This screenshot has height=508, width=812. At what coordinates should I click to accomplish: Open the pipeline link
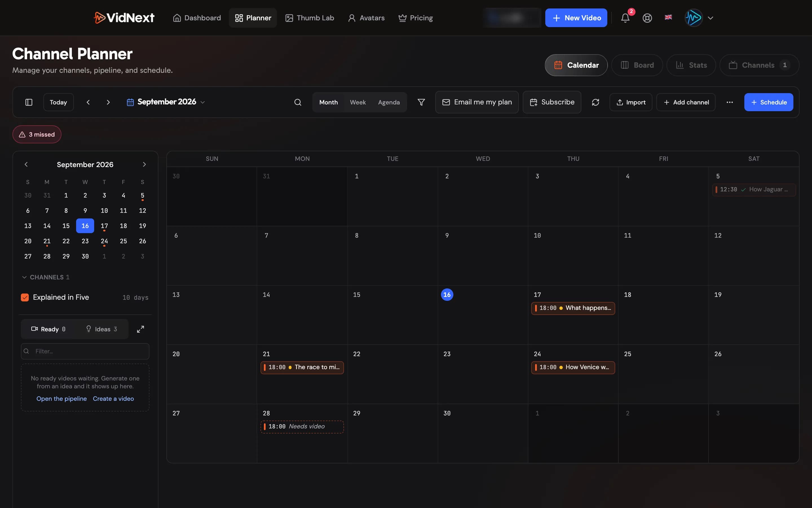(61, 398)
